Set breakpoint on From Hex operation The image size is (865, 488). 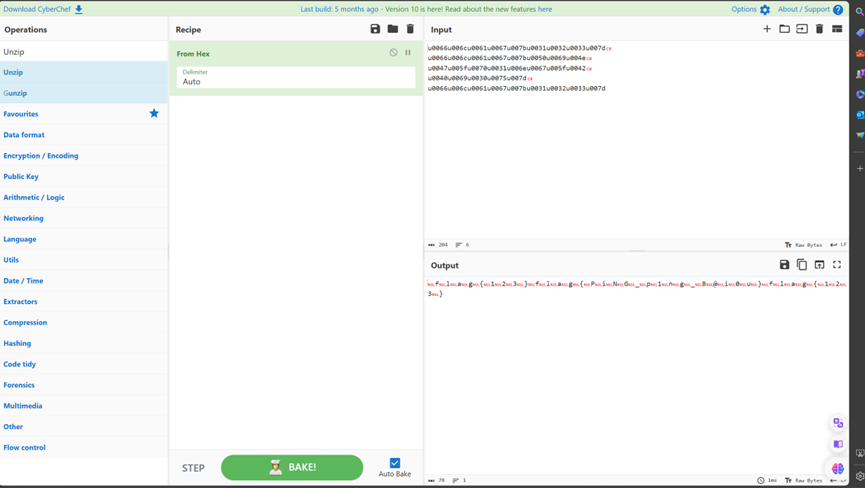(x=408, y=52)
